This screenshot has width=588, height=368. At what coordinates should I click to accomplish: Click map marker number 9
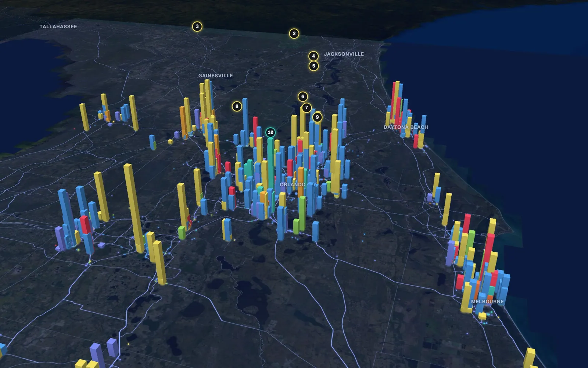(317, 117)
